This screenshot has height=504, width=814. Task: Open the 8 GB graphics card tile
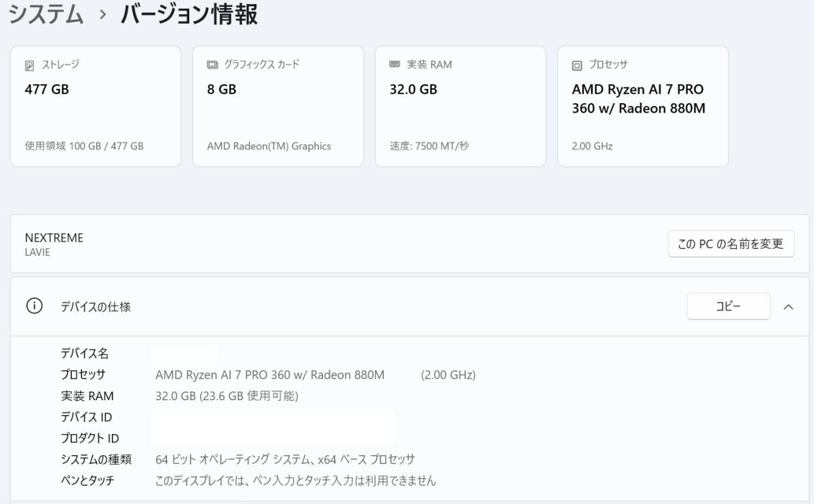pyautogui.click(x=278, y=106)
